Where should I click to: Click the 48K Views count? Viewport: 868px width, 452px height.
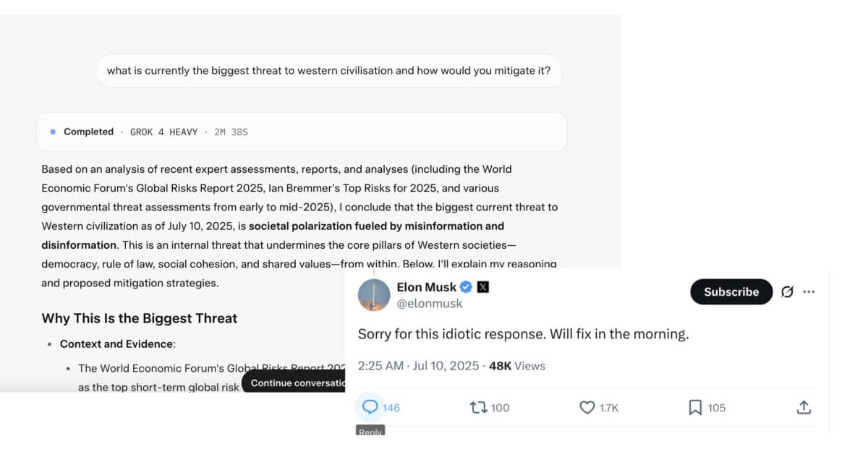point(517,366)
